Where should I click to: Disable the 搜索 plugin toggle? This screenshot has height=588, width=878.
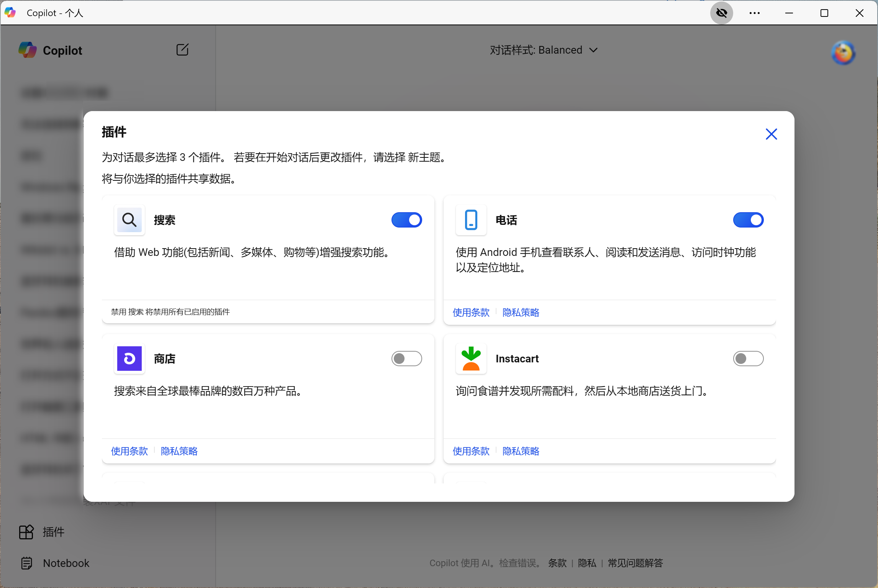pos(406,220)
